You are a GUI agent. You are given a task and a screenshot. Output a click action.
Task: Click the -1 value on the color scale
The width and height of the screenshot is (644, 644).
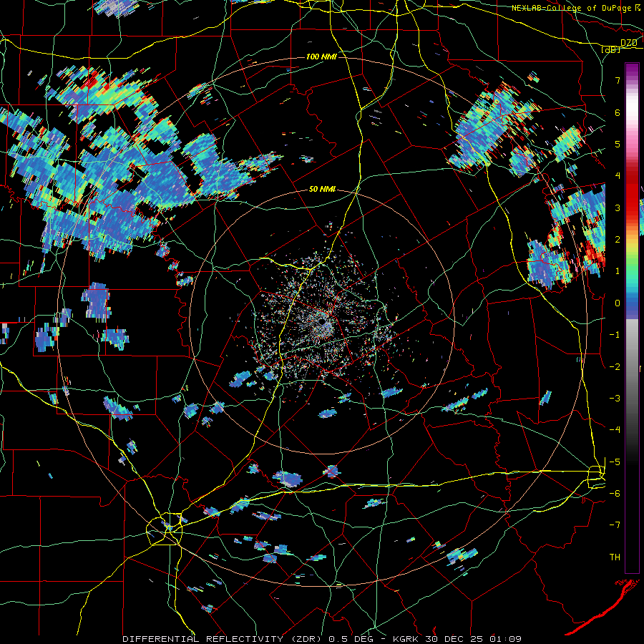[615, 335]
